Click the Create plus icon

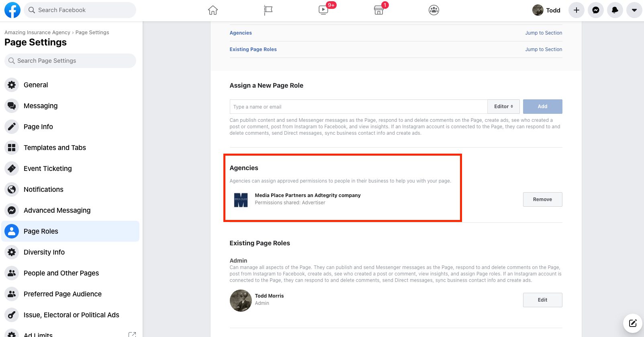(577, 10)
